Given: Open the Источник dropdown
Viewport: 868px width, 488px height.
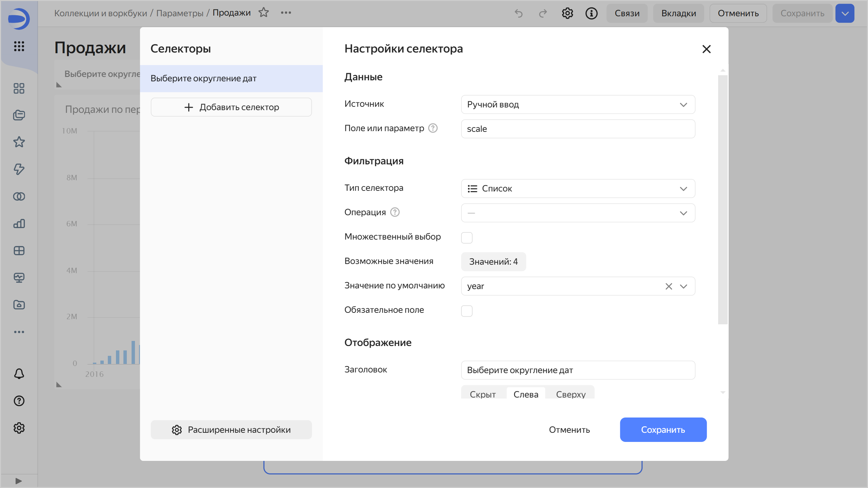Looking at the screenshot, I should click(x=578, y=104).
